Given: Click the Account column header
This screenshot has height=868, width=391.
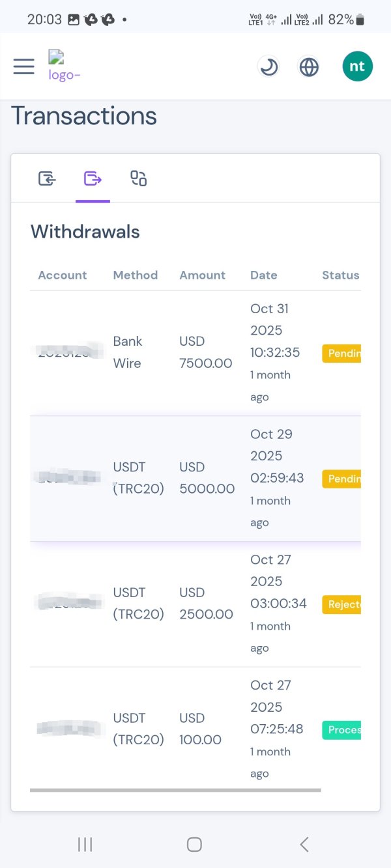Looking at the screenshot, I should point(62,275).
